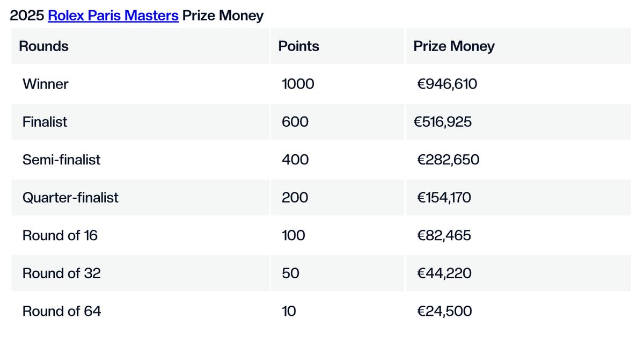Screen dimensions: 644x339
Task: Click the €24,500 prize cell
Action: tap(444, 311)
